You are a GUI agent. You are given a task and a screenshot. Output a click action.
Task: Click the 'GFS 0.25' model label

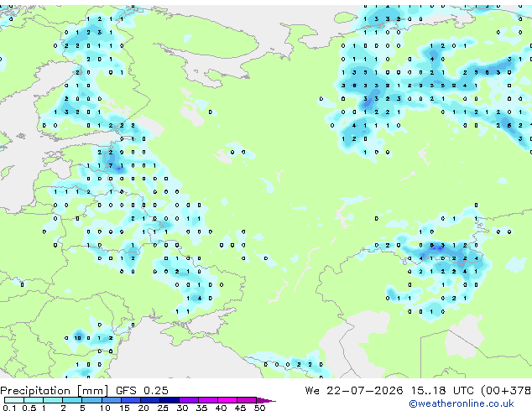coord(142,390)
